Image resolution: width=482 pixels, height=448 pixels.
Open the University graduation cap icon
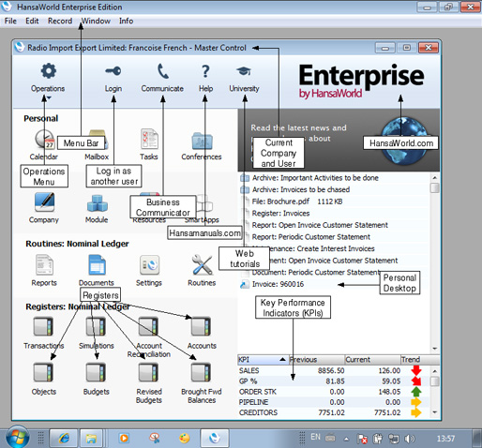tap(244, 71)
